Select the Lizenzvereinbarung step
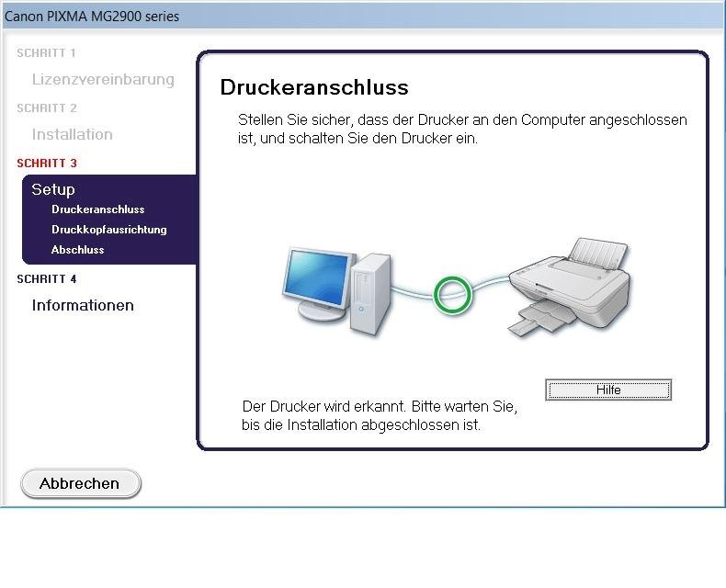Screen dimensions: 726x588 point(102,80)
